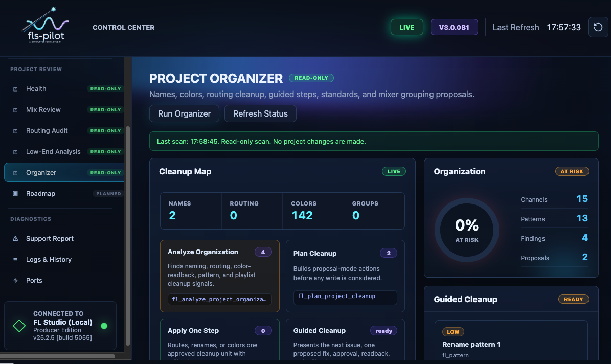Image resolution: width=611 pixels, height=364 pixels.
Task: Click the fls-pilot logo
Action: 45,25
